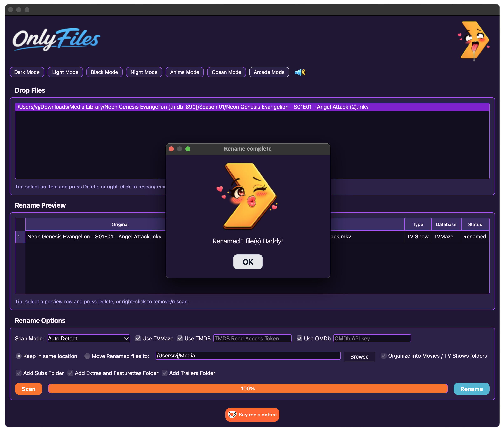Click the kissing mascot in the dialog
This screenshot has width=504, height=431.
(x=248, y=196)
